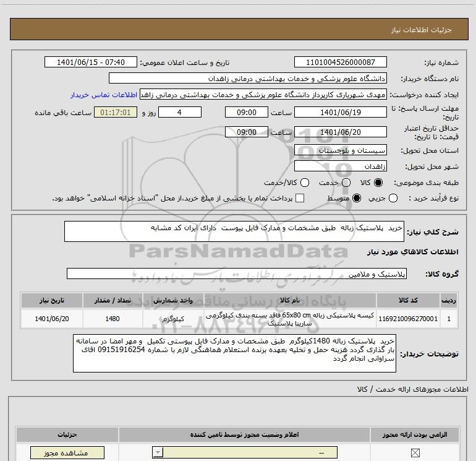This screenshot has width=476, height=461.
Task: Select item code 1169210096270001 in table
Action: [410, 319]
